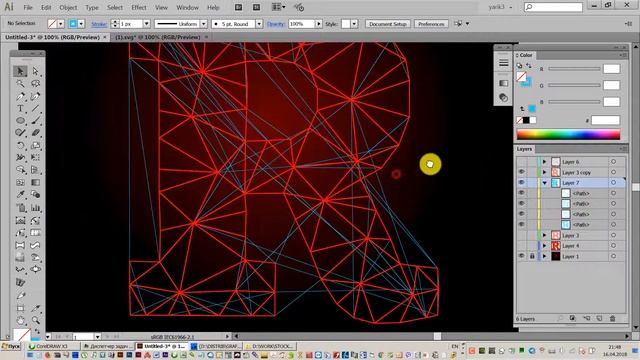The width and height of the screenshot is (640, 360).
Task: Click the Пуск start button
Action: click(x=11, y=346)
